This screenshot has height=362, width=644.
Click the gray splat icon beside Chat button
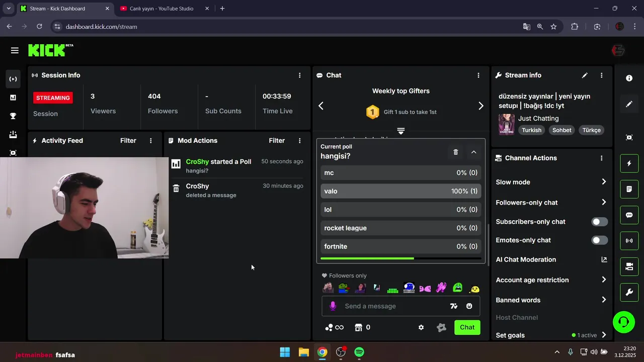point(441,327)
